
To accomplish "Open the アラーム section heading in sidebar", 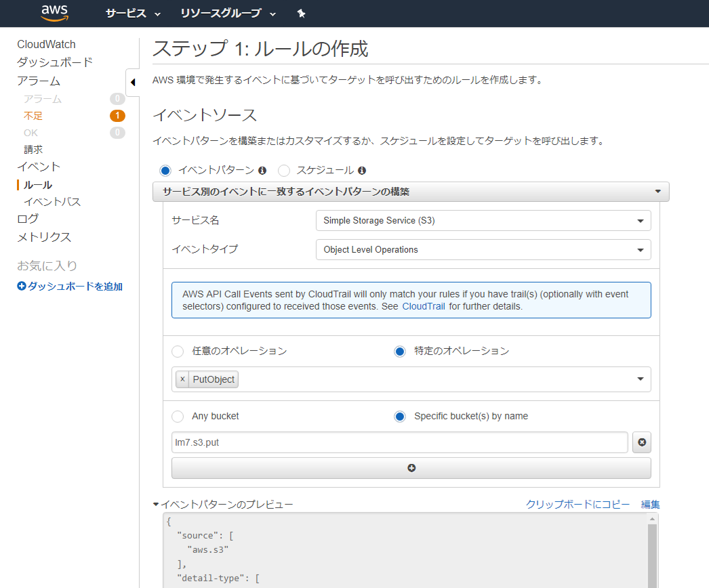I will coord(39,81).
